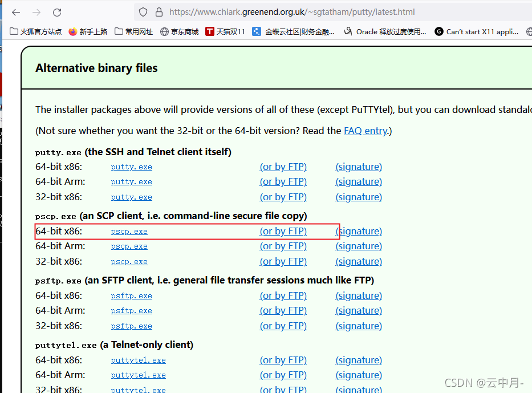Download 64-bit Arm psftp.exe
The image size is (532, 393).
(x=131, y=311)
